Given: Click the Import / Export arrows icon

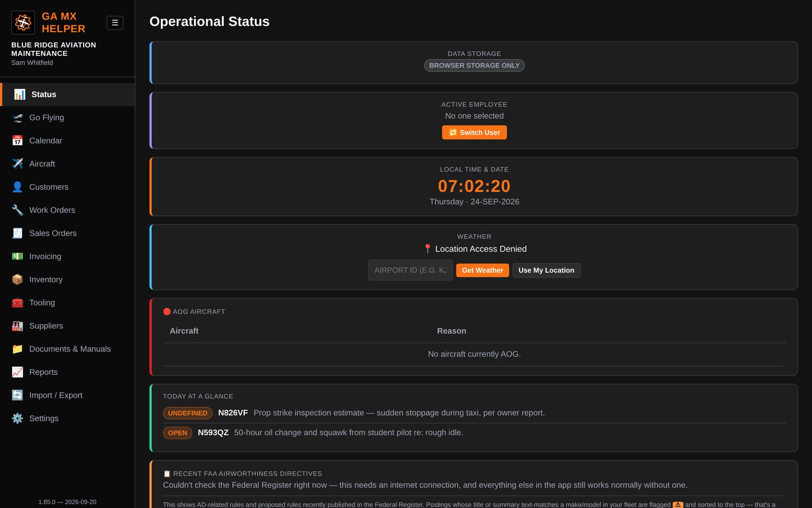Looking at the screenshot, I should pyautogui.click(x=17, y=395).
